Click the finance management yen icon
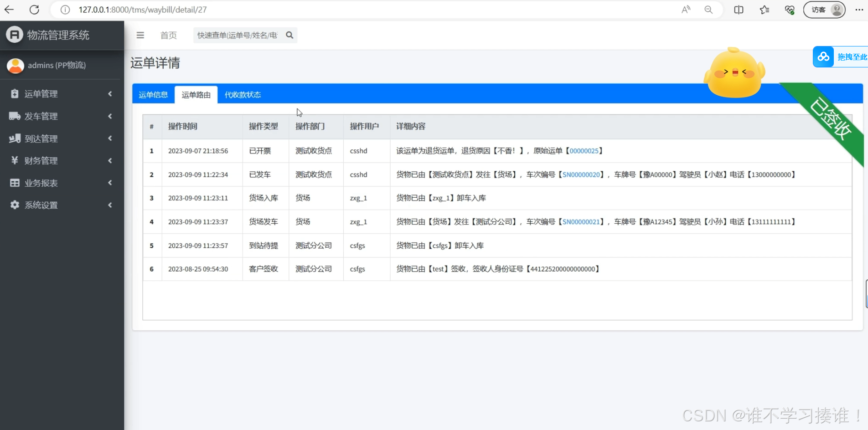 15,160
